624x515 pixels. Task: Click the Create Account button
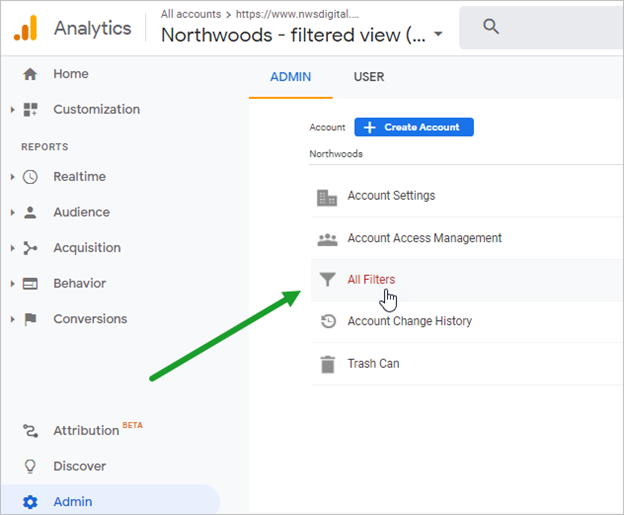tap(414, 127)
